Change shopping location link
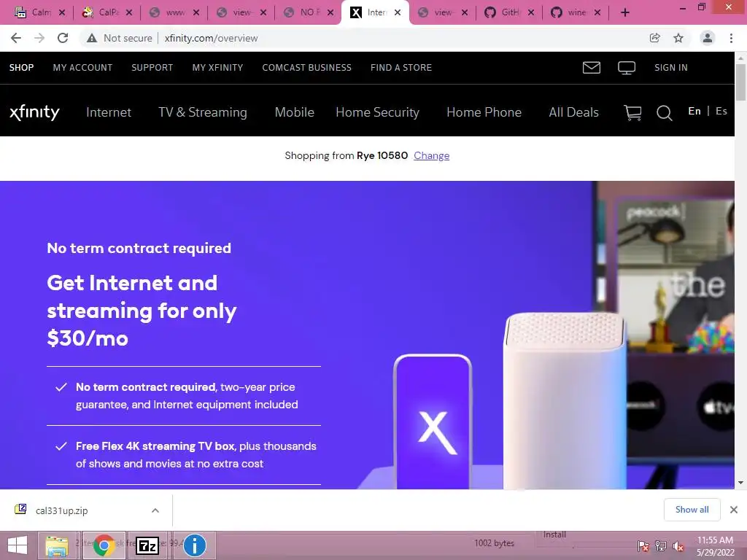747x560 pixels. pyautogui.click(x=432, y=156)
